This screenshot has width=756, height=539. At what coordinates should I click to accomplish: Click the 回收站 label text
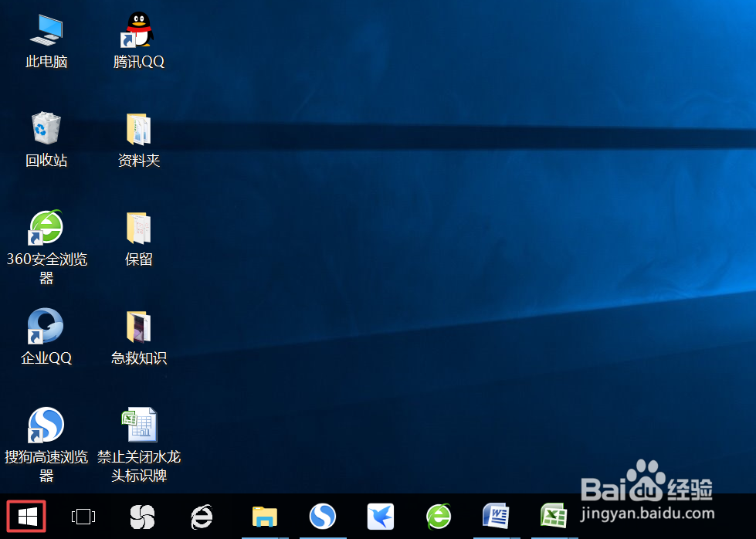tap(46, 161)
